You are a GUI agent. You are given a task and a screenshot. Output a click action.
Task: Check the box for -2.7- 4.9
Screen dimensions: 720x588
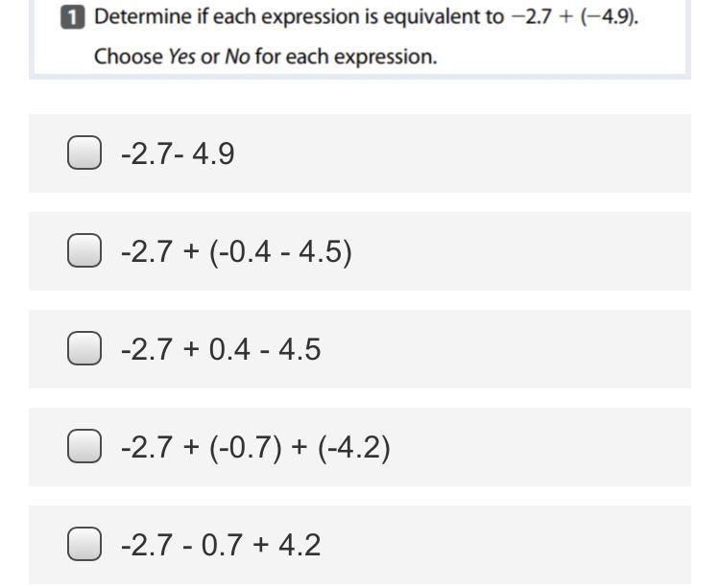[x=84, y=153]
